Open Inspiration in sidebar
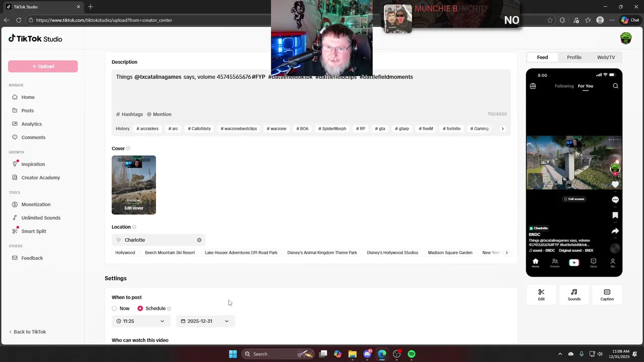The height and width of the screenshot is (362, 644). click(33, 164)
